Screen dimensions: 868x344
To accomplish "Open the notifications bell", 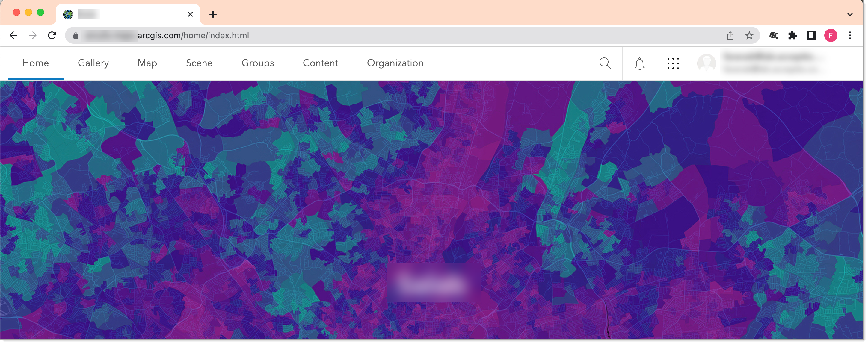I will click(x=639, y=63).
